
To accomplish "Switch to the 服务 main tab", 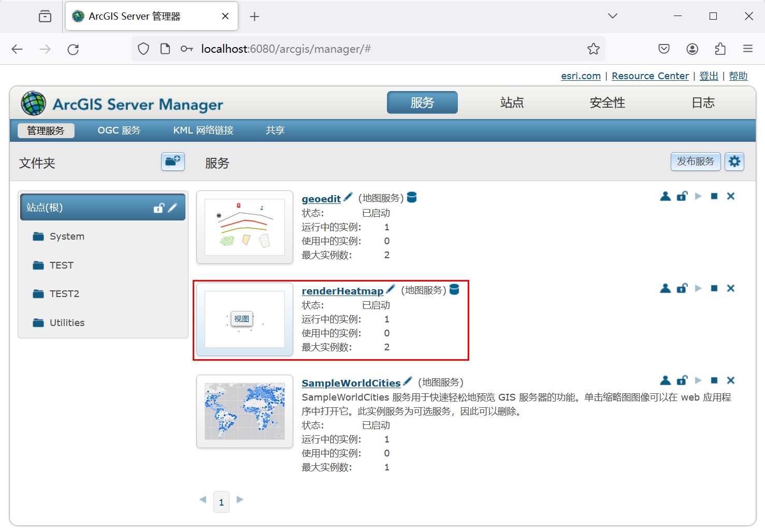I will coord(422,102).
